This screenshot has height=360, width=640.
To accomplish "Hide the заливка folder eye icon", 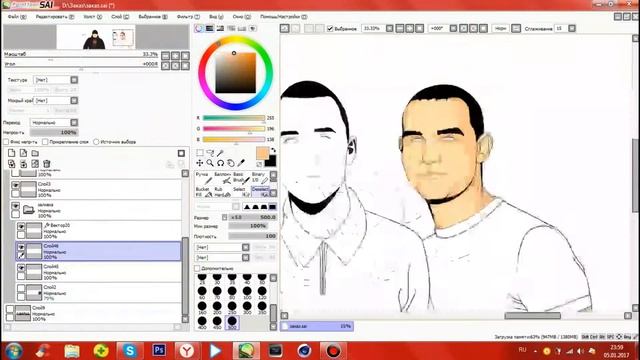I will tap(16, 206).
